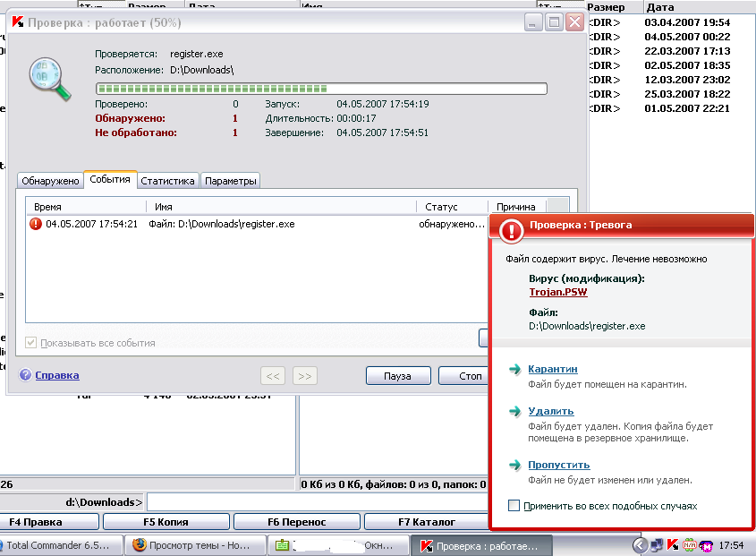Expand hidden tray icons with the arrow
Image resolution: width=756 pixels, height=556 pixels.
point(640,545)
